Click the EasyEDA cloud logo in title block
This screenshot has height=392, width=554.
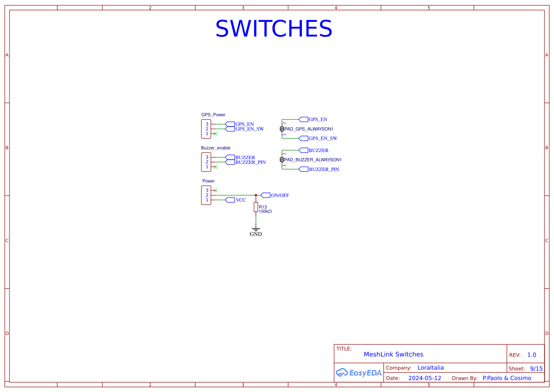[359, 373]
